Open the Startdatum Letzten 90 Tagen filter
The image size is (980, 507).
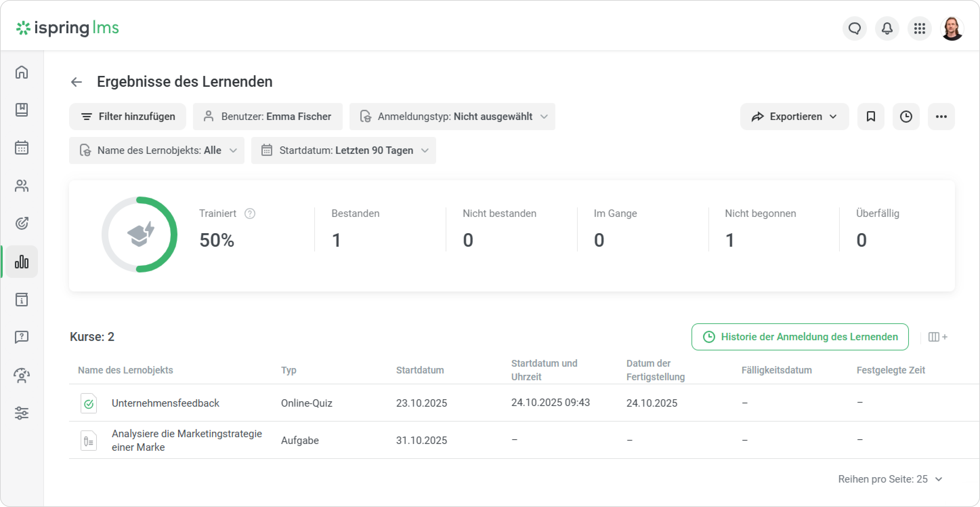(343, 150)
